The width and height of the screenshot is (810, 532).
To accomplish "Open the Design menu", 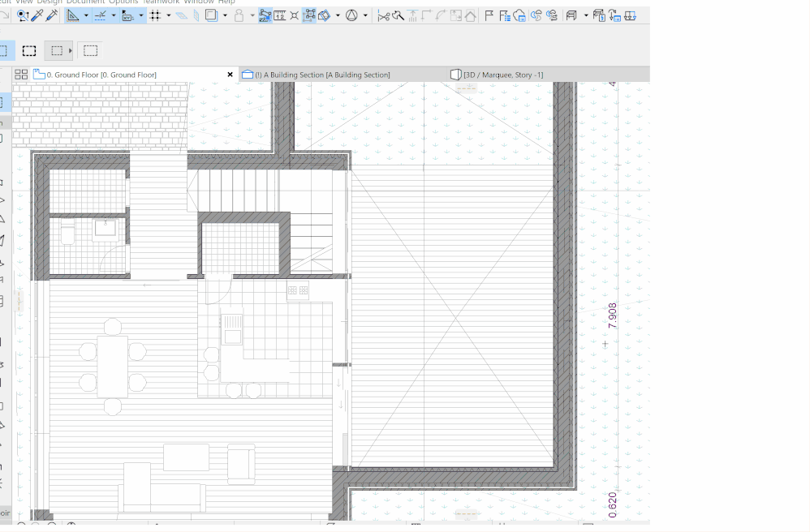I will (x=50, y=2).
